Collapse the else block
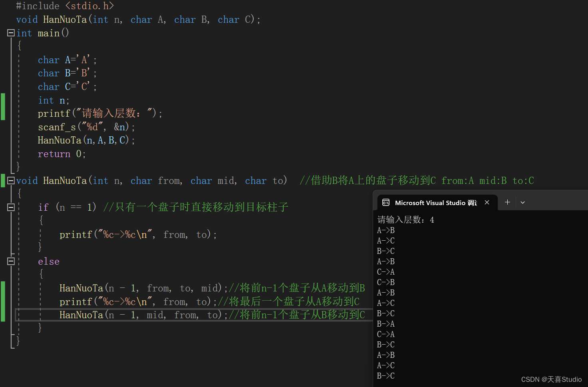The image size is (588, 387). click(11, 261)
